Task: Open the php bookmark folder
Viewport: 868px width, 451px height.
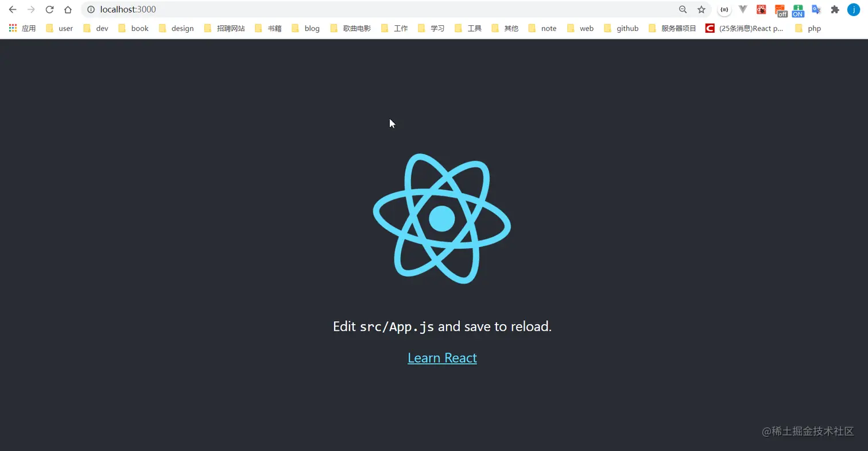Action: (x=808, y=28)
